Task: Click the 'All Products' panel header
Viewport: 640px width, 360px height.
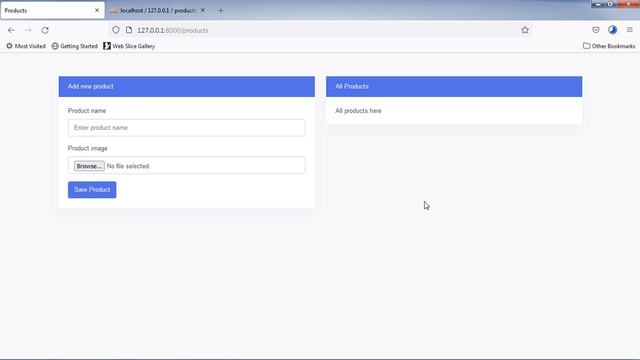Action: point(454,87)
